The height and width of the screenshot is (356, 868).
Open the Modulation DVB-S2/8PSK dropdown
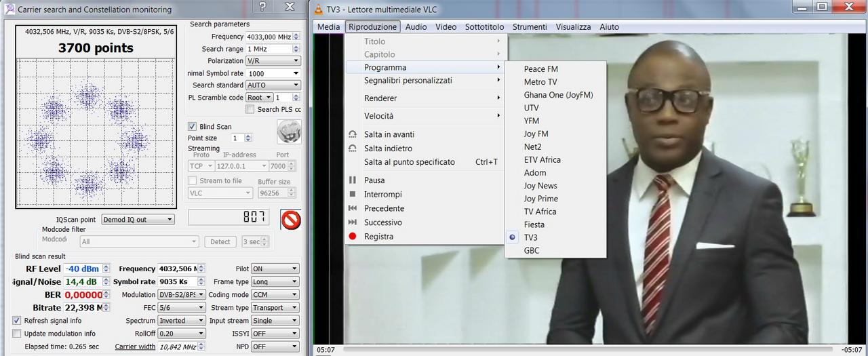(x=182, y=295)
